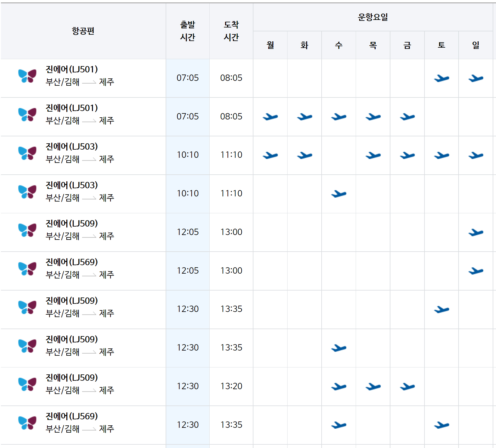
Task: Select the 토 plane icon for LJ569
Action: pyautogui.click(x=441, y=425)
